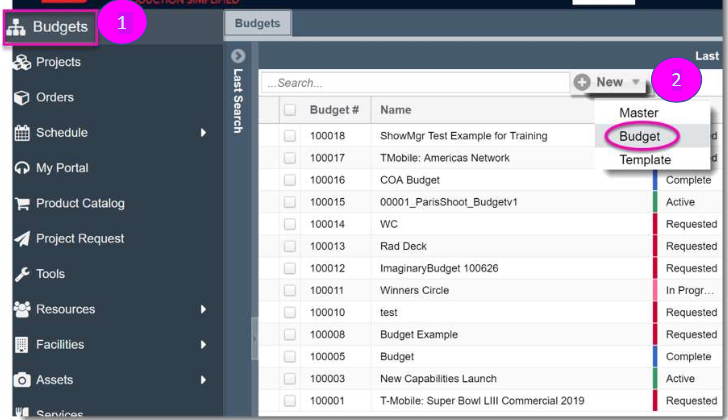This screenshot has height=420, width=728.
Task: Open the Tools wrench icon
Action: tap(22, 274)
